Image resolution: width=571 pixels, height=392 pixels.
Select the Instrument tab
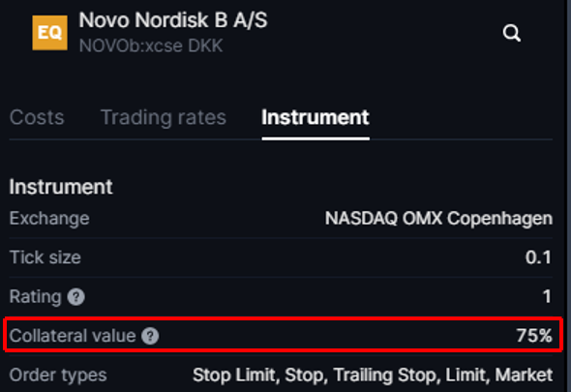point(316,117)
